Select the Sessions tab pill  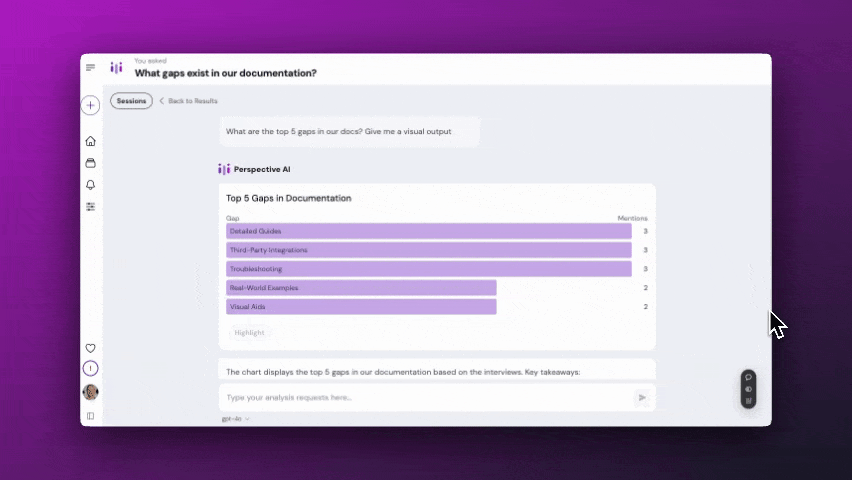point(131,101)
